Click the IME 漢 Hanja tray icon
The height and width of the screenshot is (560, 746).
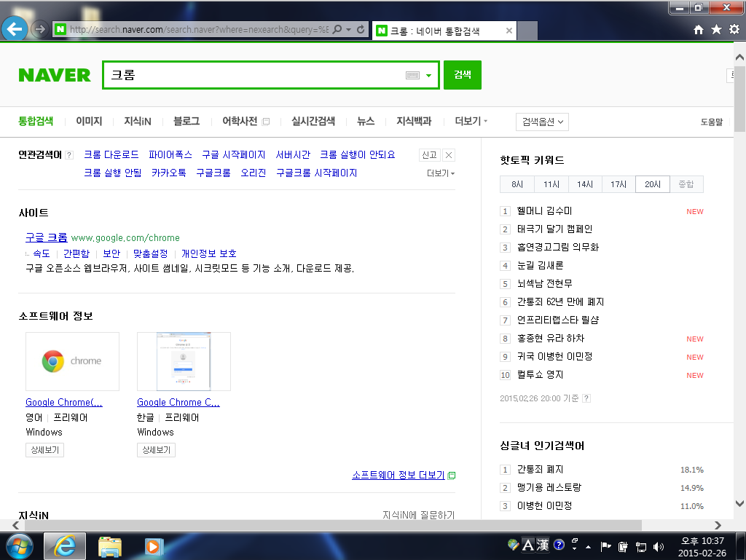tap(542, 545)
